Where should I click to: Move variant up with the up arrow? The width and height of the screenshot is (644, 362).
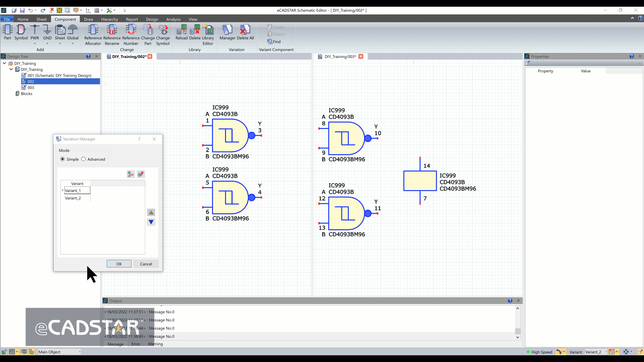tap(151, 213)
